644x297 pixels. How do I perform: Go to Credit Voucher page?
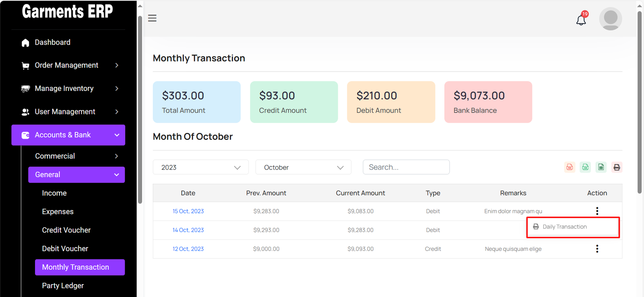pos(66,230)
